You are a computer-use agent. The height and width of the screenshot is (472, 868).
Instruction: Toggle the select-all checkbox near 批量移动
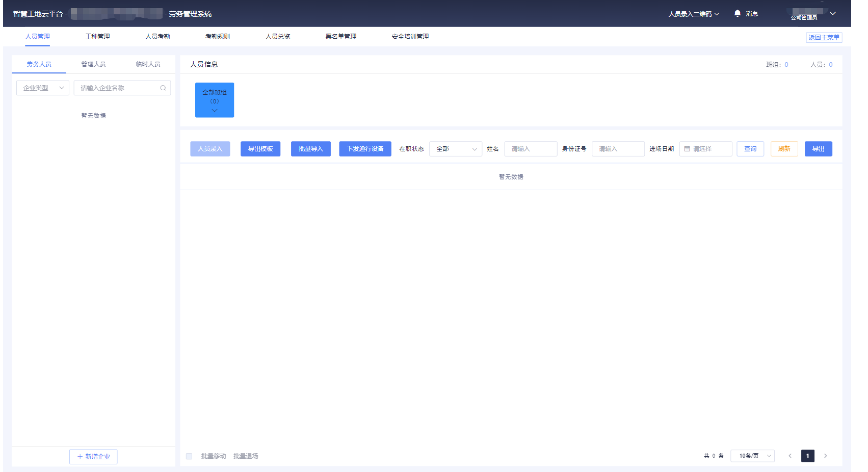pos(189,456)
